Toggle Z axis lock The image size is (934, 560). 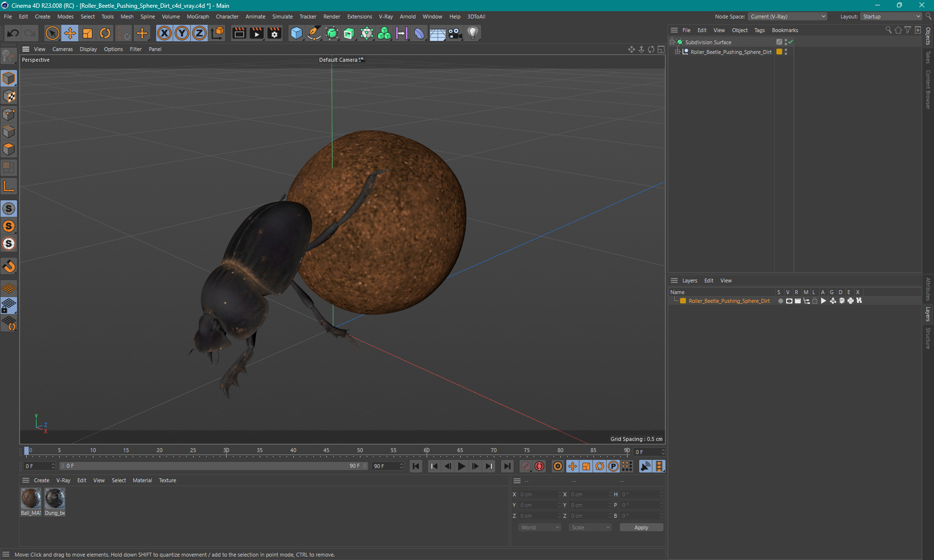click(x=199, y=33)
